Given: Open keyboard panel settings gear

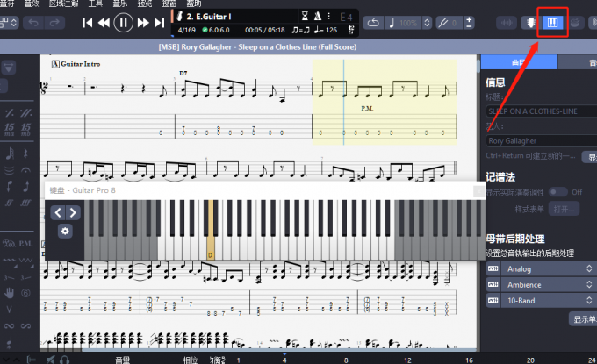Looking at the screenshot, I should [64, 231].
